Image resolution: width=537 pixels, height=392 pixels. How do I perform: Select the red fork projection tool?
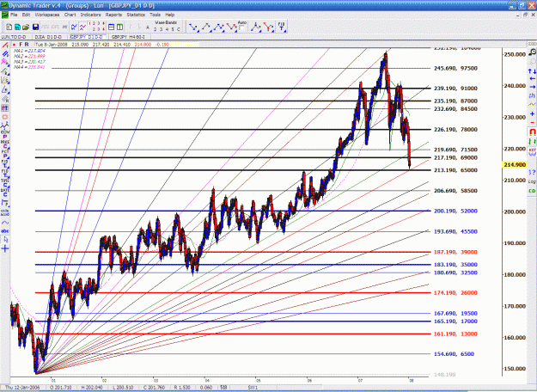pyautogui.click(x=268, y=27)
